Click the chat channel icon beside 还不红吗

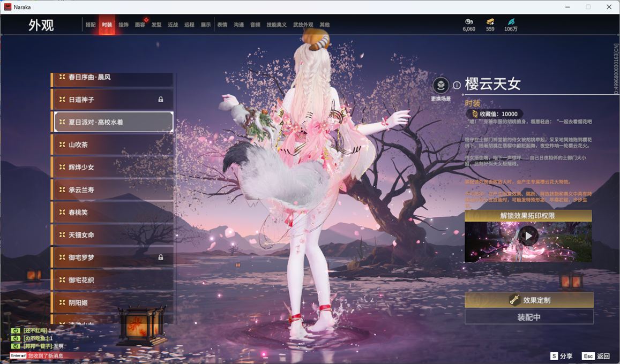tap(16, 331)
